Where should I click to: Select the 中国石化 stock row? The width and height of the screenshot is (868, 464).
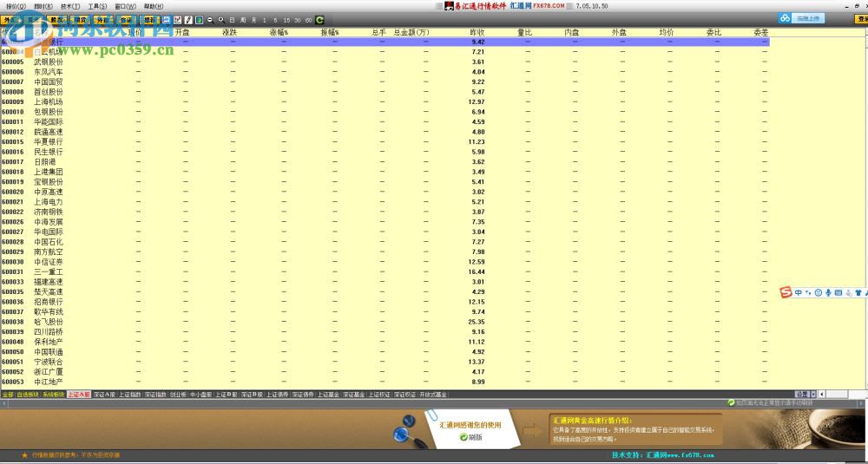tap(385, 242)
